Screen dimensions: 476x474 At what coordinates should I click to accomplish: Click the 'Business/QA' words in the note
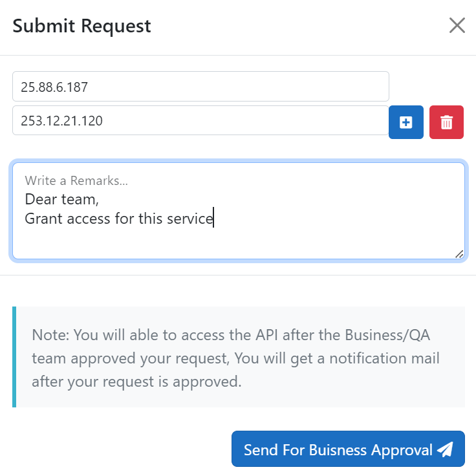(x=387, y=336)
